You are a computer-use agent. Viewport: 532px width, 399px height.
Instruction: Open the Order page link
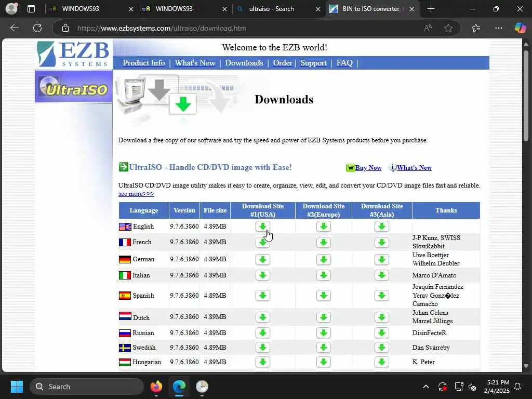click(x=283, y=63)
